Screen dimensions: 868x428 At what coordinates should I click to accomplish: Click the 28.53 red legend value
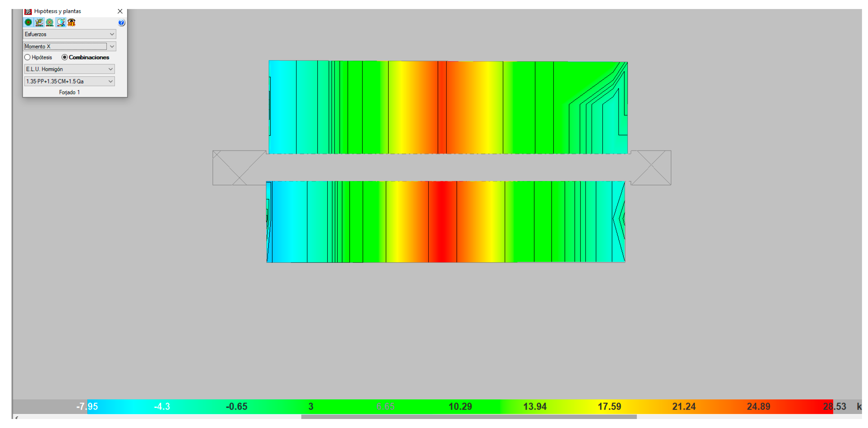pos(834,406)
